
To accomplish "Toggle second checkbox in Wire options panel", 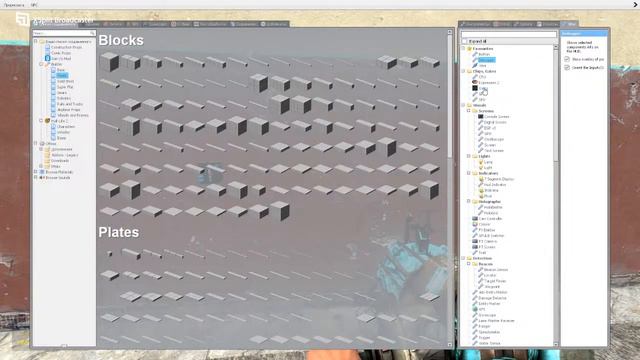I will click(567, 68).
